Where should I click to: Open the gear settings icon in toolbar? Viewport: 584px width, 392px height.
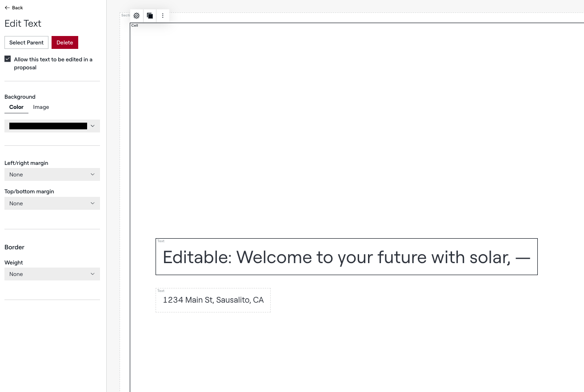136,16
